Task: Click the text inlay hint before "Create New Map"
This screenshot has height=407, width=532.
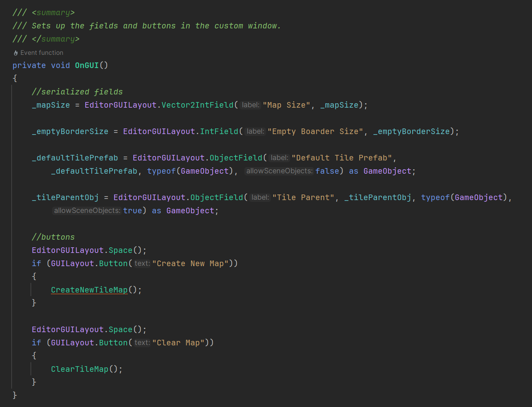Action: [x=142, y=263]
